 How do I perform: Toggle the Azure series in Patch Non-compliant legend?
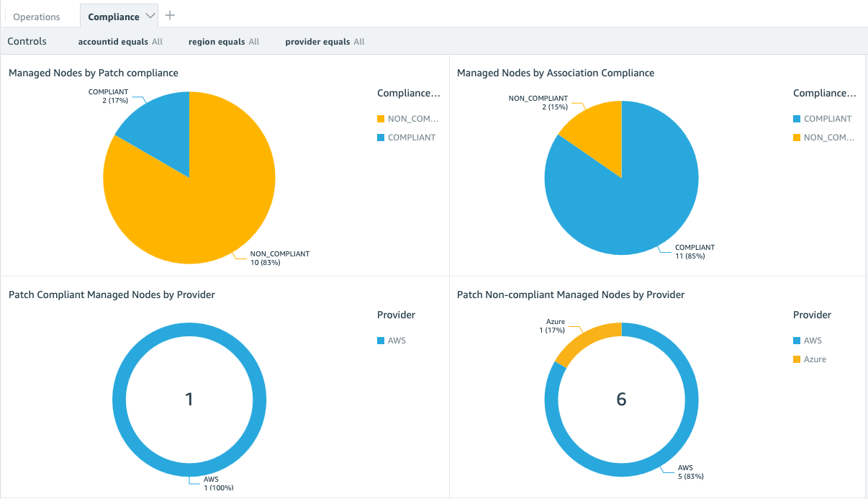pyautogui.click(x=813, y=359)
